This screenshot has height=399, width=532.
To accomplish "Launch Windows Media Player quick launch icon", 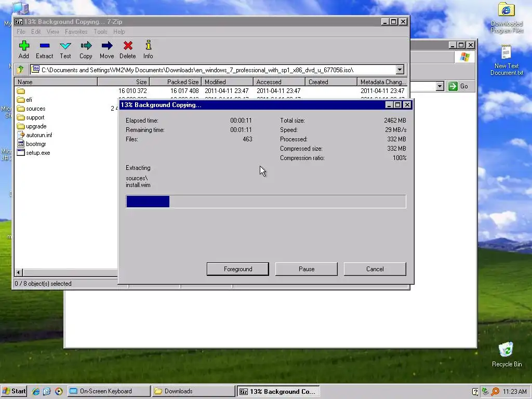I will click(59, 391).
